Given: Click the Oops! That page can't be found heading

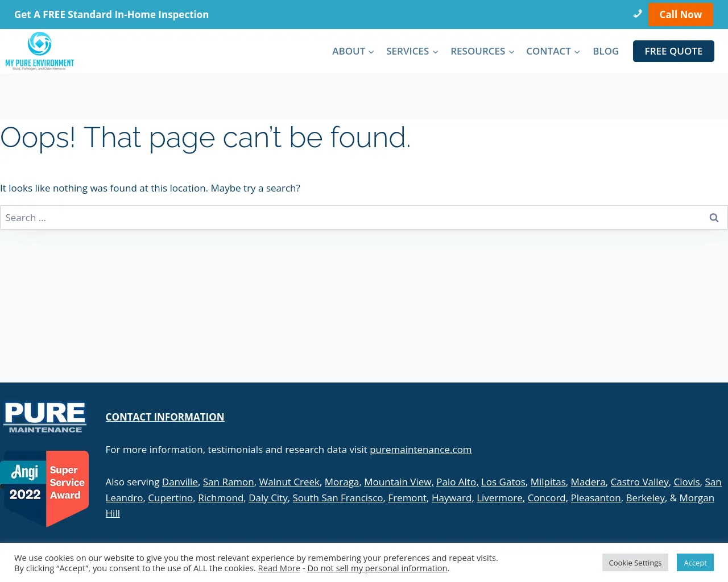Looking at the screenshot, I should click(205, 138).
